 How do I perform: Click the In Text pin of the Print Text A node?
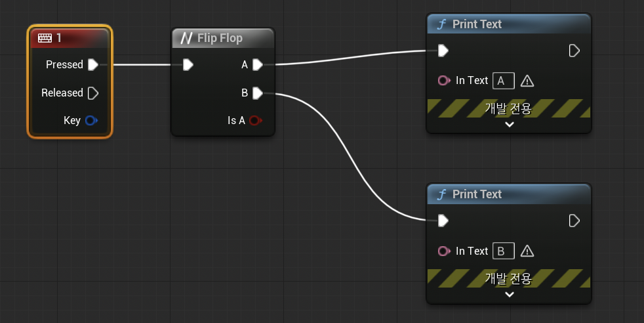[444, 80]
